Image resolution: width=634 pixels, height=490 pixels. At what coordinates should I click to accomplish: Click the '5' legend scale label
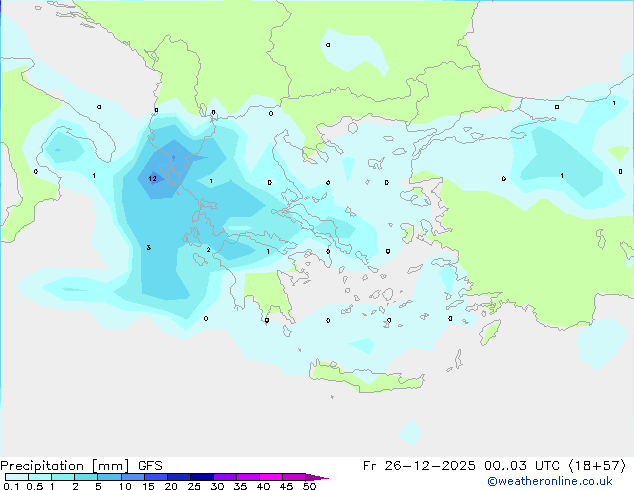(98, 486)
